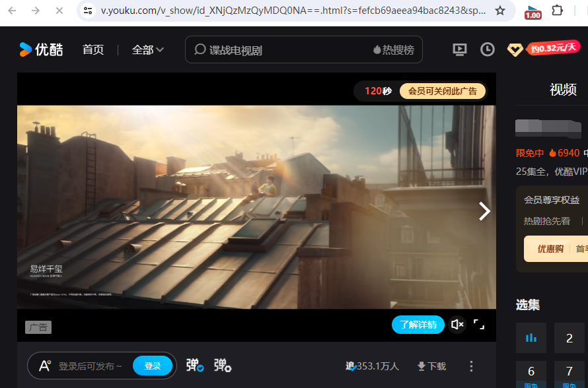The image size is (588, 388).
Task: Click the VIP diamond heart icon
Action: 515,49
